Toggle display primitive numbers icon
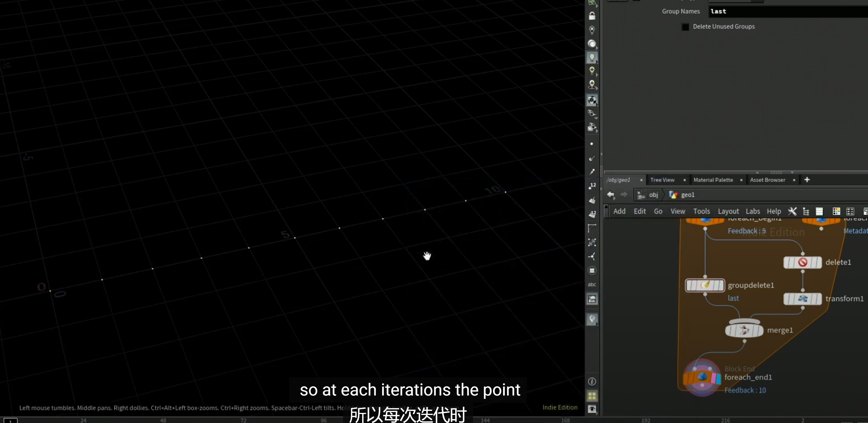The height and width of the screenshot is (423, 868). coord(592,214)
